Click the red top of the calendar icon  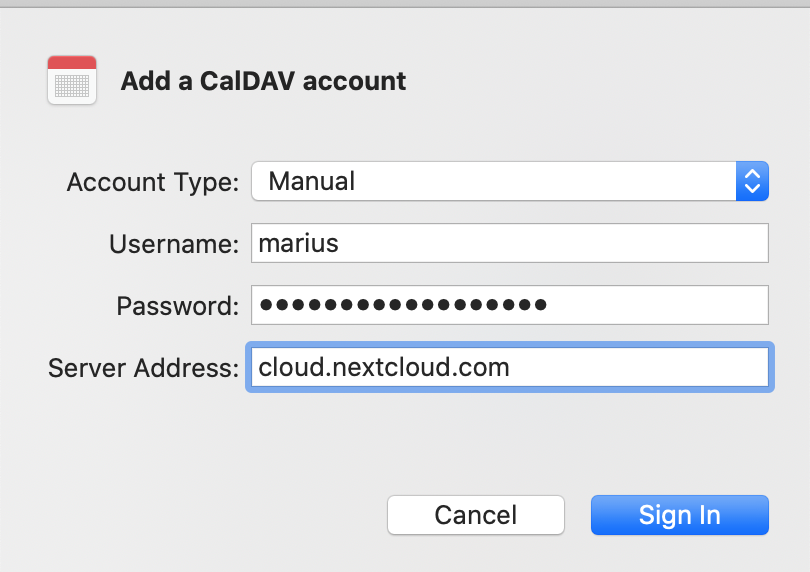coord(72,63)
